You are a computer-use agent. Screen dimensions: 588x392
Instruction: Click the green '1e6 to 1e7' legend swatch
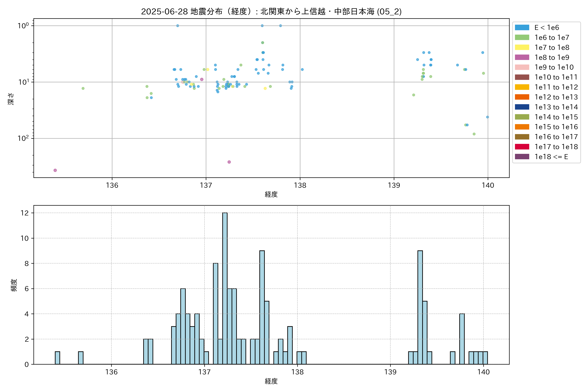(522, 38)
